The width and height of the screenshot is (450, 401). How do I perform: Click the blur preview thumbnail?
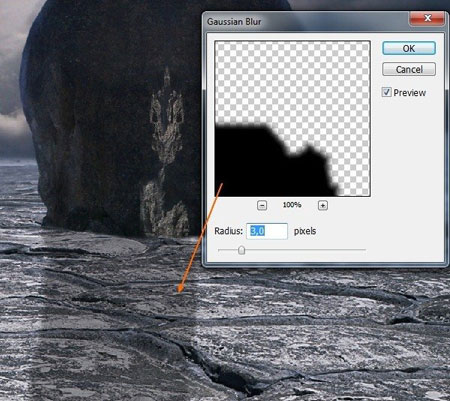[292, 118]
